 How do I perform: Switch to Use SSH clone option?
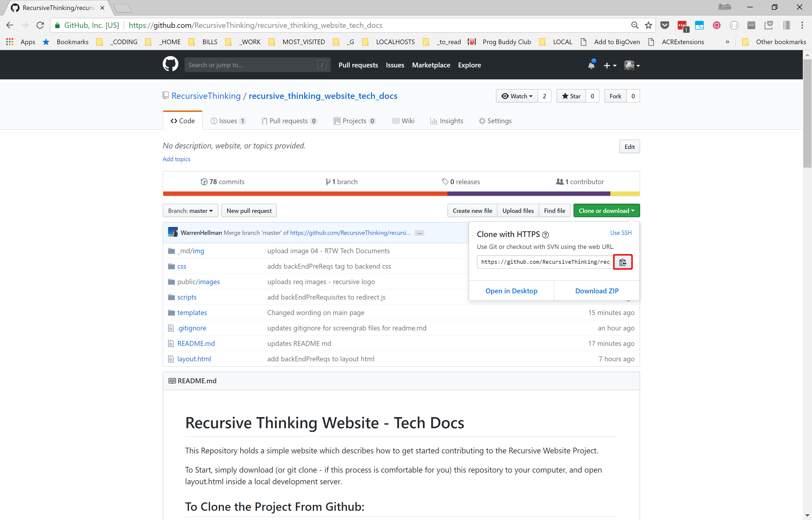tap(620, 233)
